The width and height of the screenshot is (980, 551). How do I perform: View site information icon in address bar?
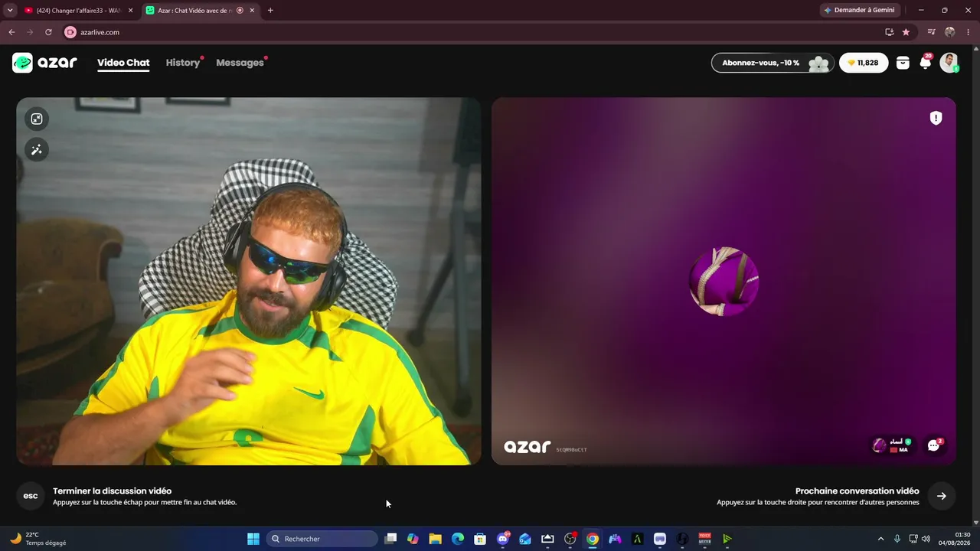pos(70,32)
